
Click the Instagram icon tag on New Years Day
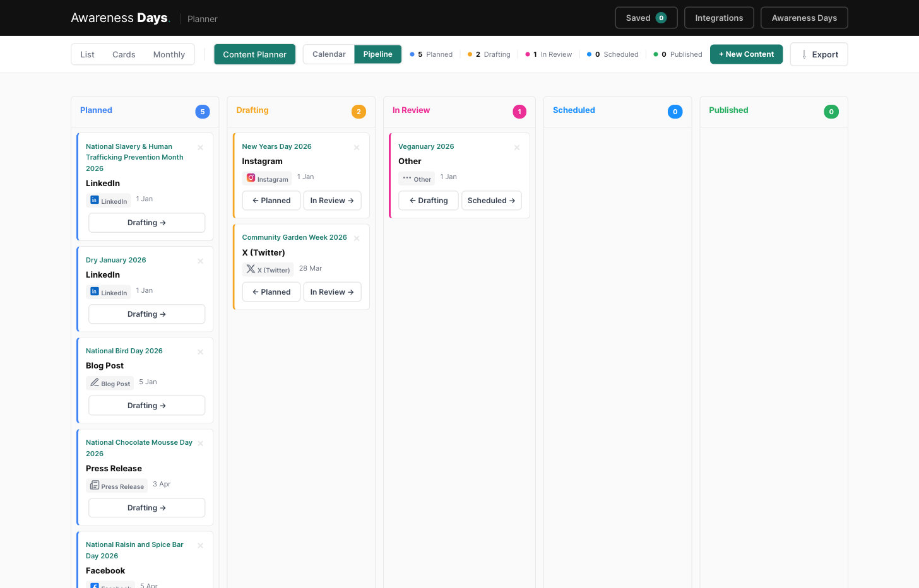(x=267, y=179)
